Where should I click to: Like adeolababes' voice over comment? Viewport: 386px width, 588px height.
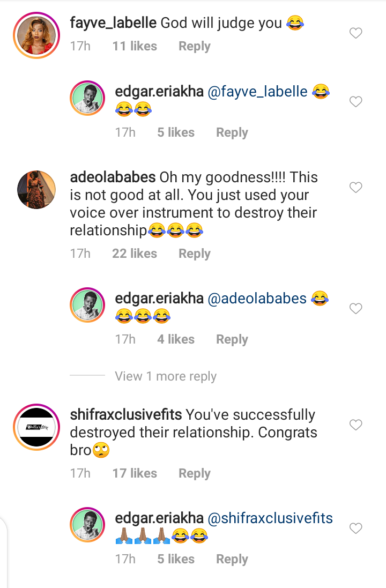[355, 188]
